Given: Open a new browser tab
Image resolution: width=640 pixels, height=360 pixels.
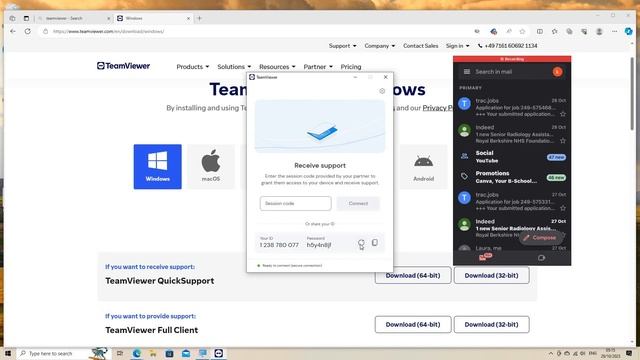Looking at the screenshot, I should [200, 18].
